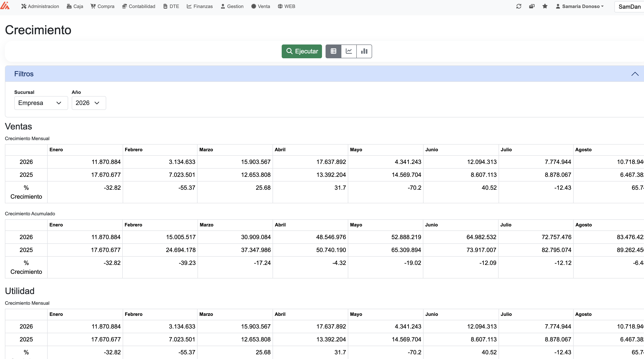
Task: Click accumulated growth -4.32 for Abril
Action: (339, 263)
